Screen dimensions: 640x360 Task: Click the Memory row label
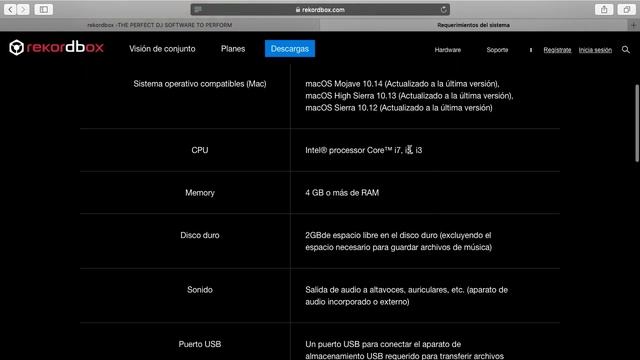coord(200,193)
